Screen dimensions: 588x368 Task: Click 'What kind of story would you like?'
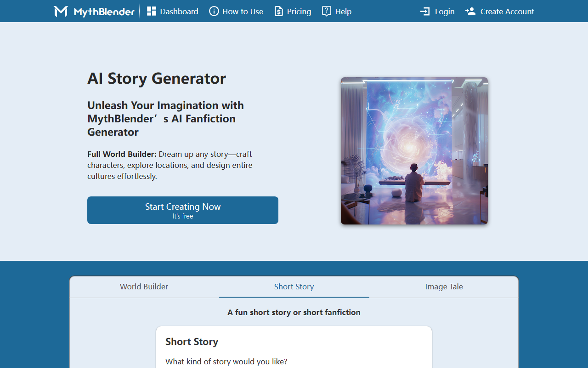[226, 362]
